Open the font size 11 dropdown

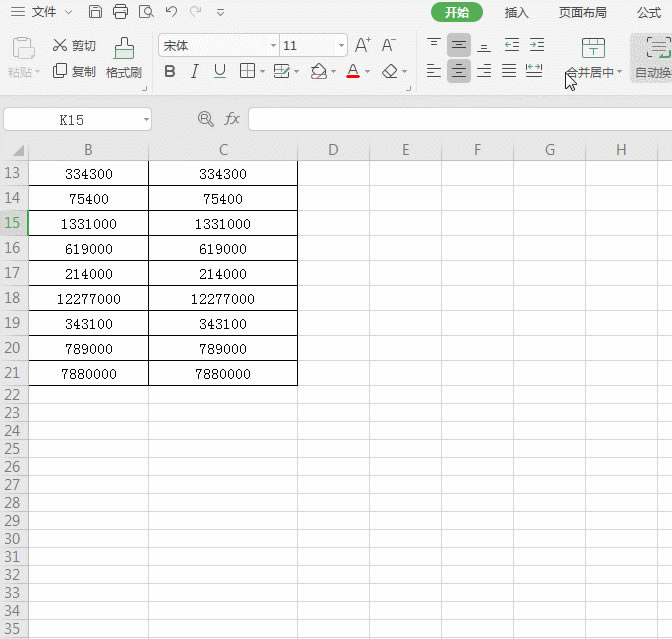pyautogui.click(x=341, y=45)
